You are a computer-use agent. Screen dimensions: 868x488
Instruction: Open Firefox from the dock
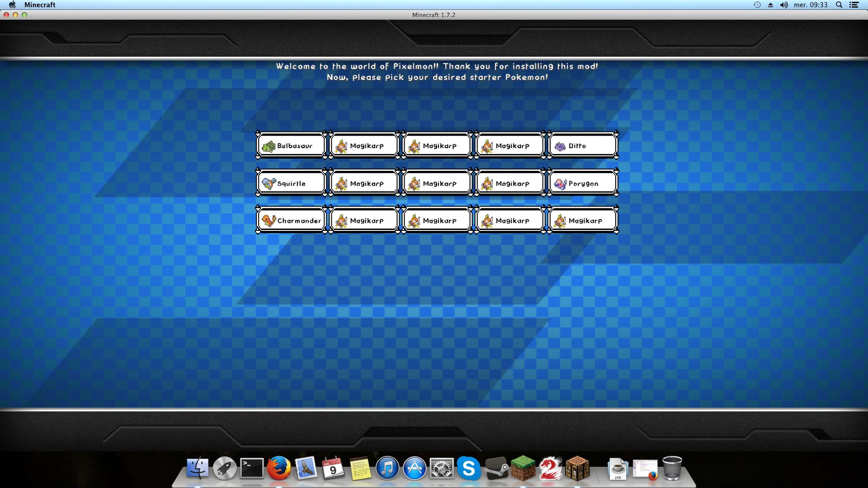(x=279, y=468)
